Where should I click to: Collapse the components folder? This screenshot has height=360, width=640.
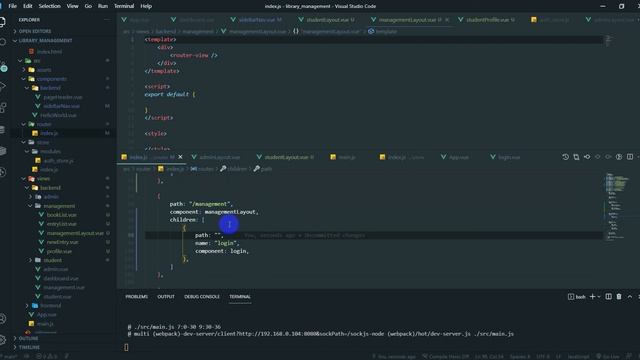[51, 79]
